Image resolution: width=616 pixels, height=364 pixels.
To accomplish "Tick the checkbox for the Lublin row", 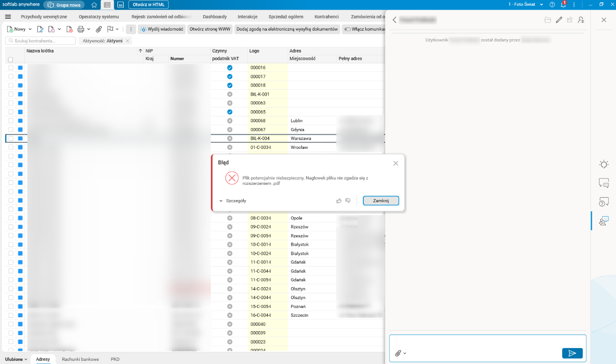I will click(x=11, y=121).
